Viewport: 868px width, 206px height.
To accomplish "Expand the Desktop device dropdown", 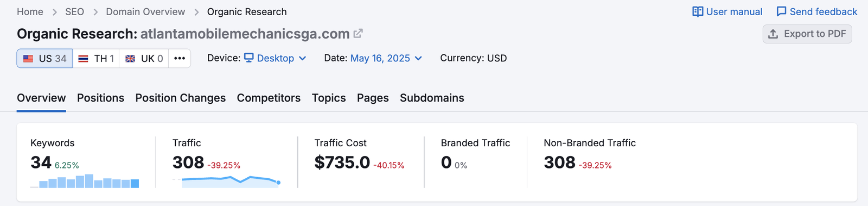I will 275,58.
